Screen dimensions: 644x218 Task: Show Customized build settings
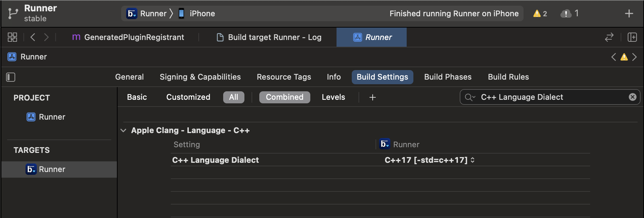(x=188, y=97)
